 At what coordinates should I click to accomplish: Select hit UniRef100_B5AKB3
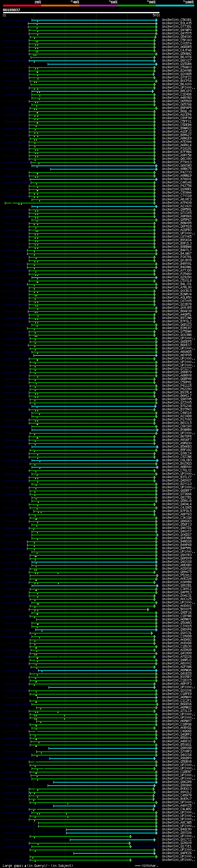tap(177, 447)
